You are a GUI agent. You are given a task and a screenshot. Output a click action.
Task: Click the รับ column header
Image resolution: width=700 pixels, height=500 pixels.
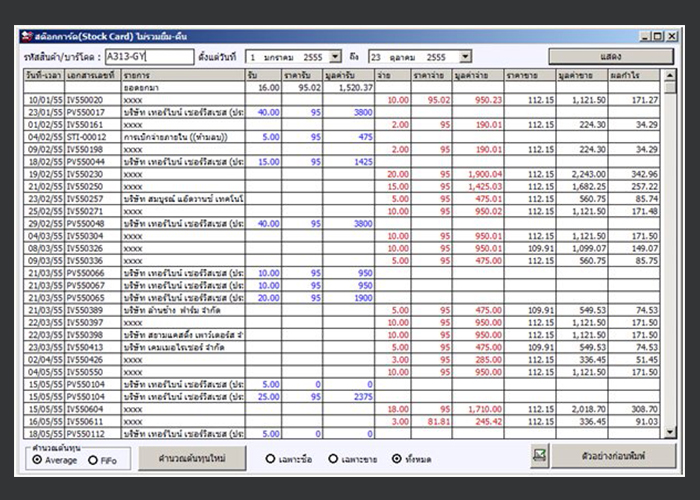click(263, 75)
